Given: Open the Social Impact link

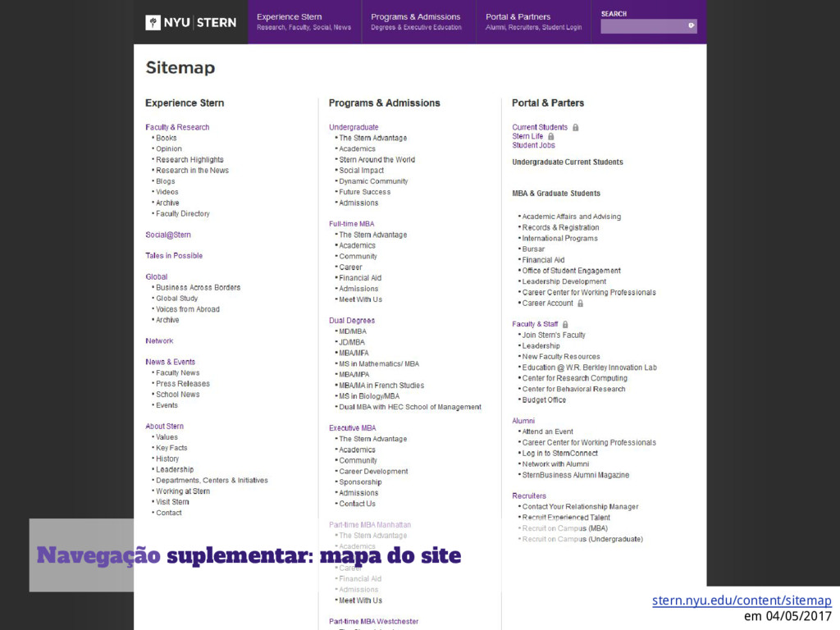Looking at the screenshot, I should pyautogui.click(x=362, y=171).
